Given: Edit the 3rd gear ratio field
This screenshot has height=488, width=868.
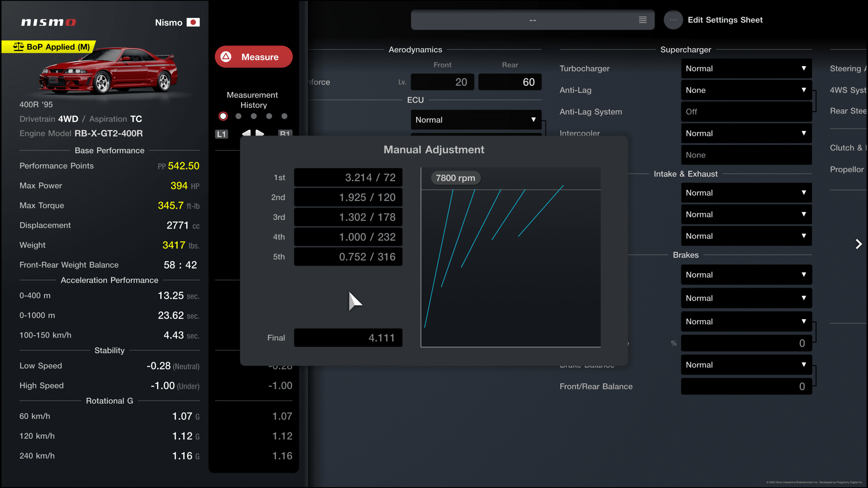Looking at the screenshot, I should [348, 217].
